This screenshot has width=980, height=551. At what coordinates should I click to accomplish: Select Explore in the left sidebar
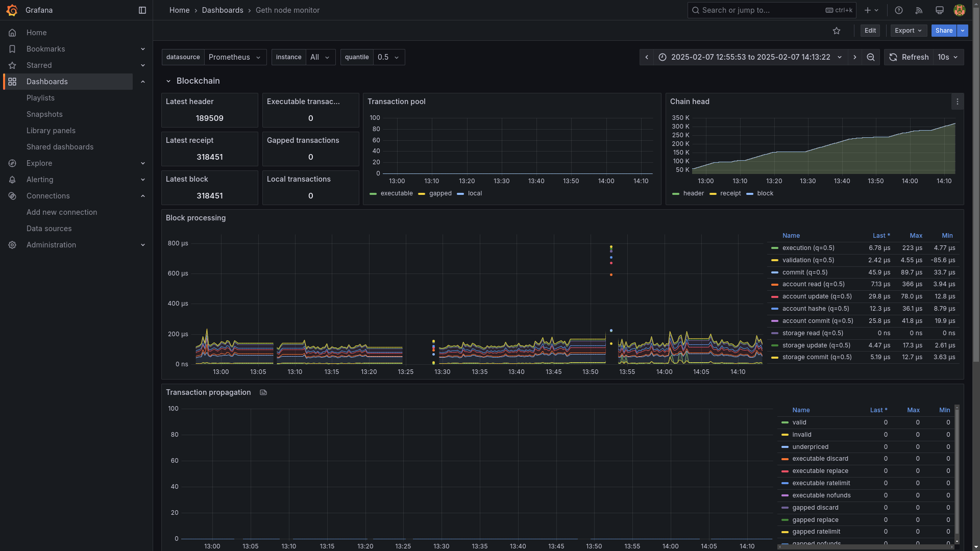39,163
